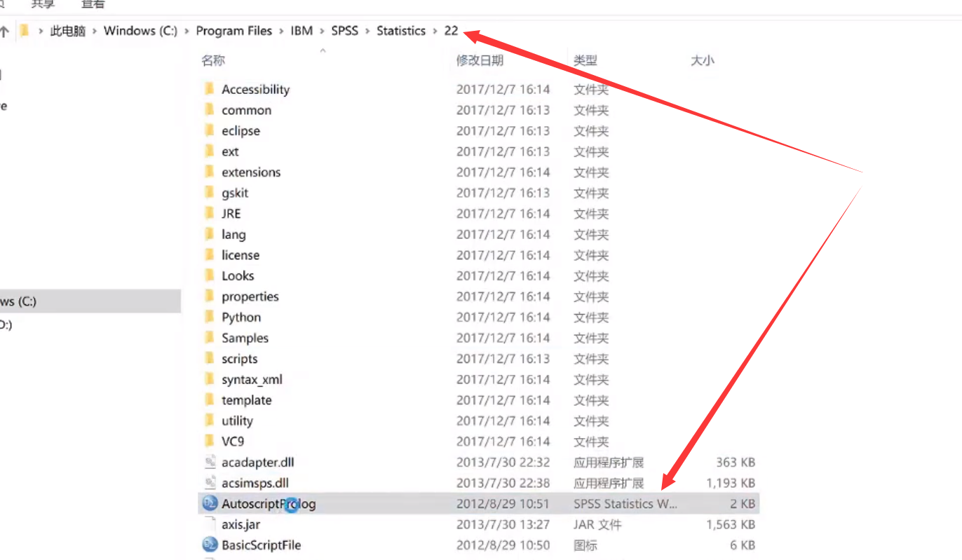Expand chevron after Program Files breadcrumb
The width and height of the screenshot is (962, 560).
click(x=281, y=31)
